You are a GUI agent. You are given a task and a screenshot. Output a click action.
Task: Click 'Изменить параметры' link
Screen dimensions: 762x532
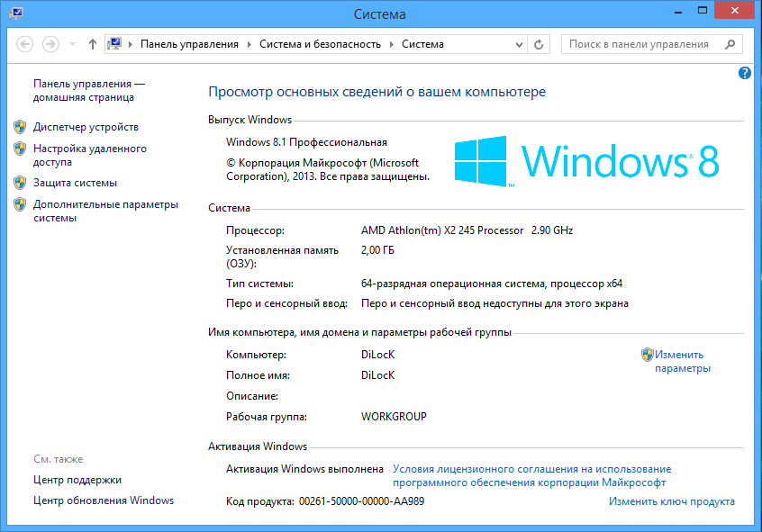683,361
